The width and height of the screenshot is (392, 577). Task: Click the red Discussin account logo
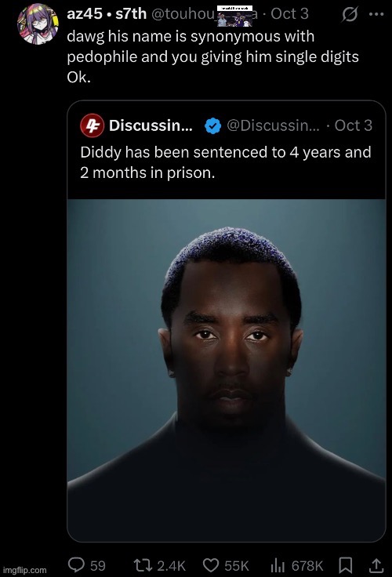coord(92,125)
